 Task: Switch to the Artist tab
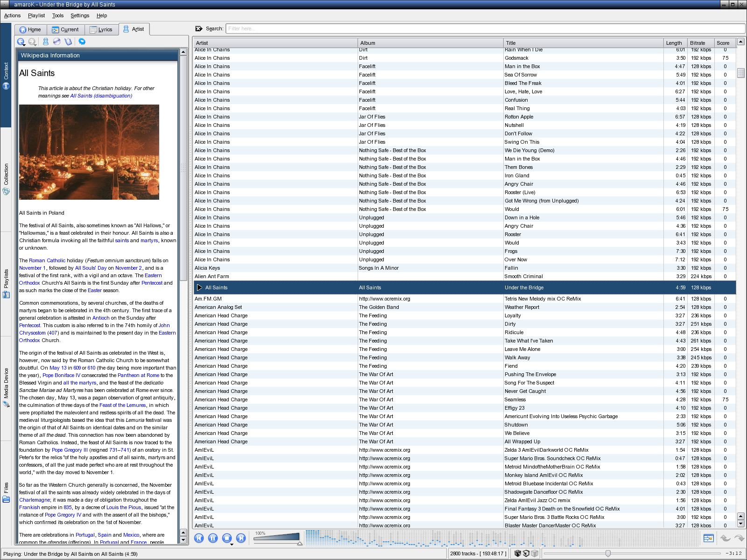point(134,29)
